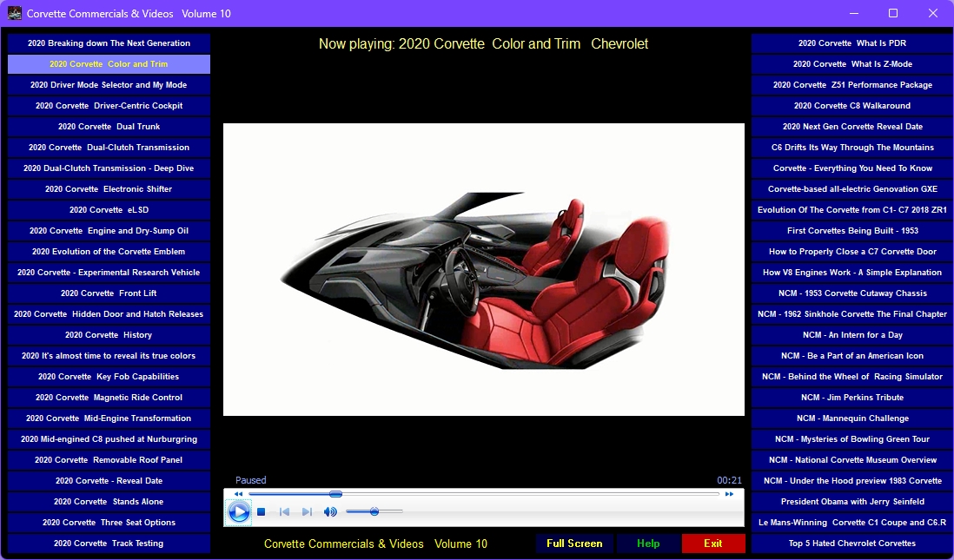Play "2020 Corvette Dual Trunk" video
The image size is (954, 560).
(109, 127)
